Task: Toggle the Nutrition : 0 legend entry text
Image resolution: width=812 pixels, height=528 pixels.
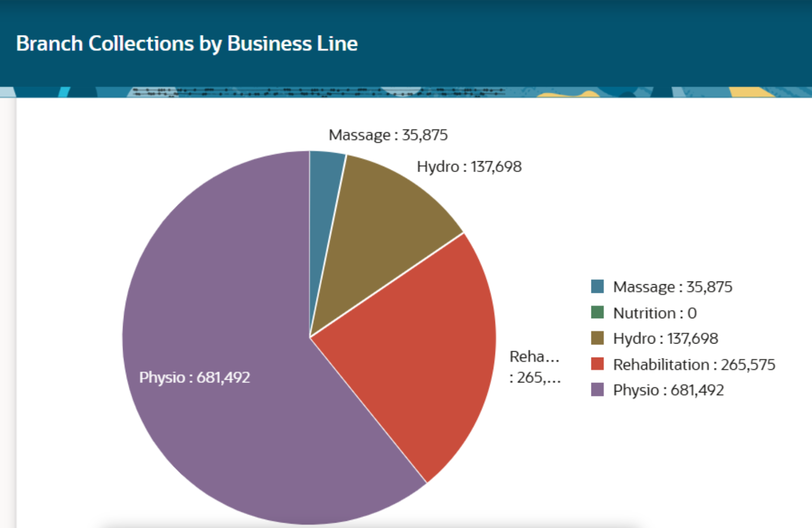Action: 655,313
